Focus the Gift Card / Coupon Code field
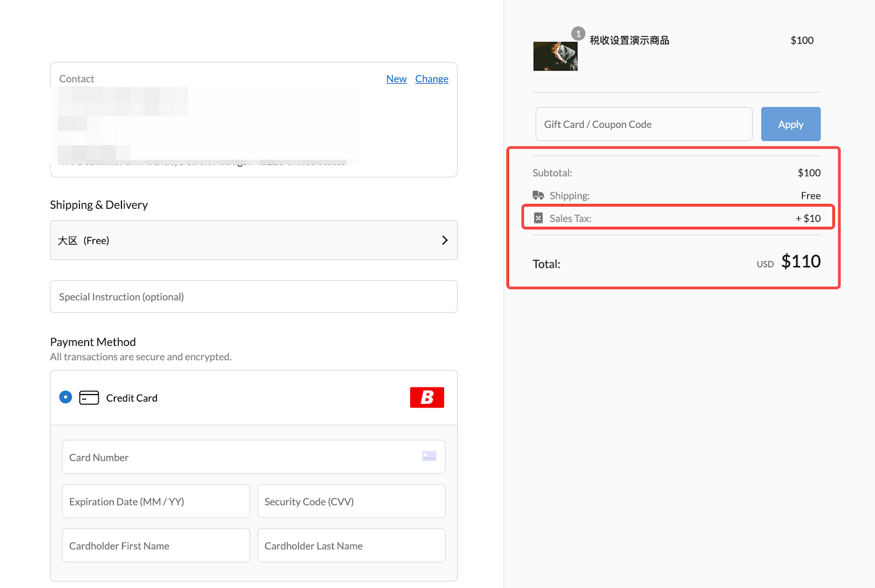875x588 pixels. (x=643, y=125)
